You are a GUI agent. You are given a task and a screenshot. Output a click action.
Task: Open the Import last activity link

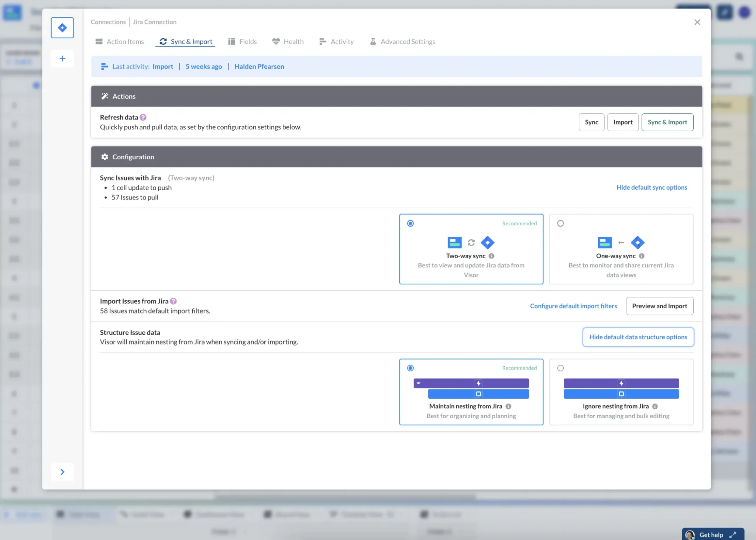(163, 66)
